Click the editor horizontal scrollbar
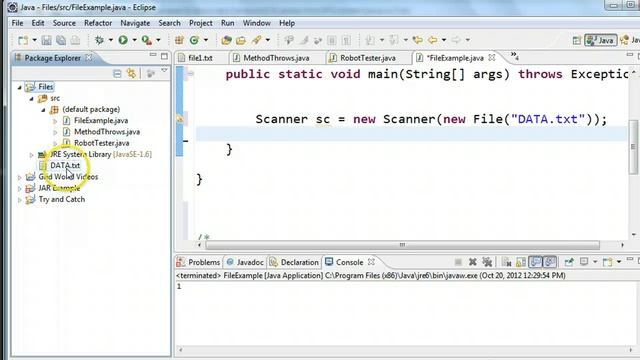The width and height of the screenshot is (640, 360). [402, 245]
